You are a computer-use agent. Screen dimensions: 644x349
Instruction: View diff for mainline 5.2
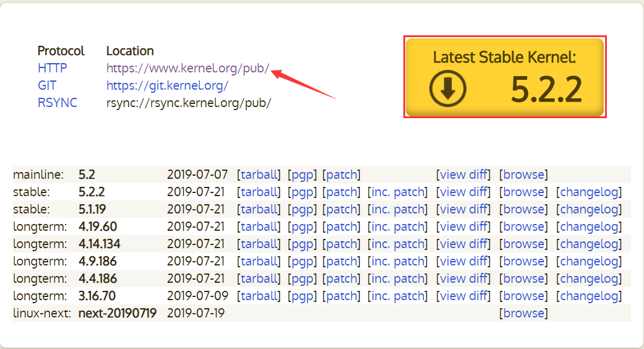click(x=463, y=174)
